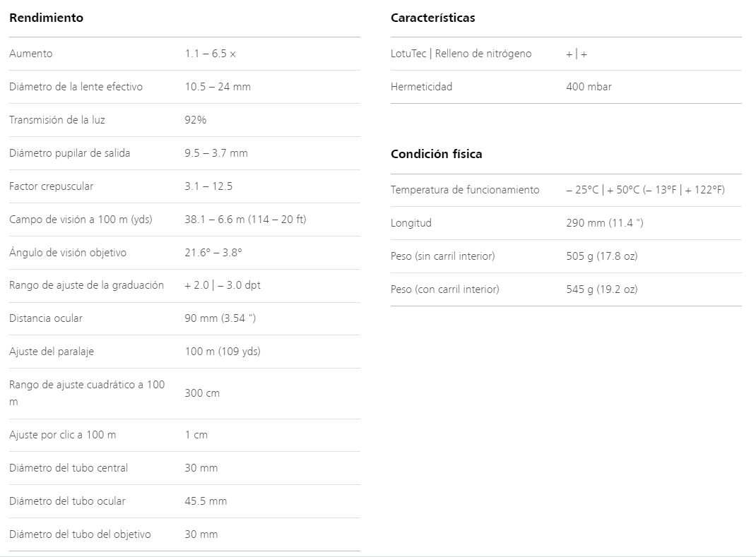Image resolution: width=756 pixels, height=557 pixels.
Task: Click the Rendimiento section heading
Action: point(47,18)
